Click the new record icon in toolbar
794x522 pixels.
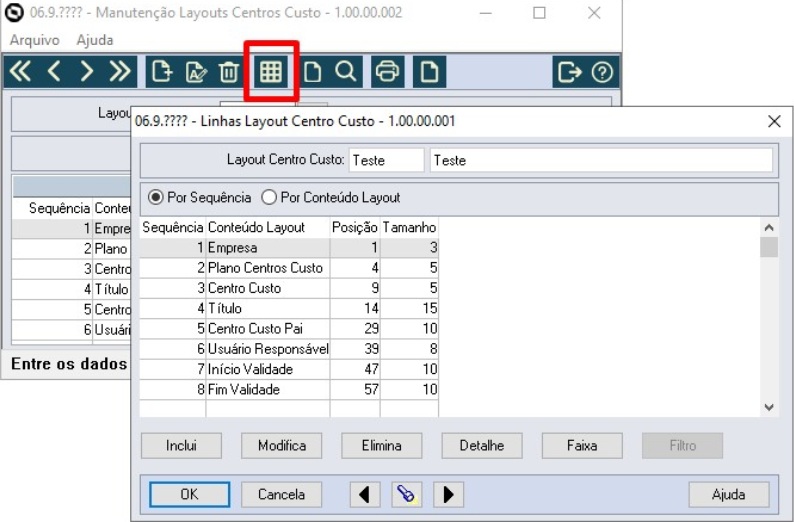162,71
